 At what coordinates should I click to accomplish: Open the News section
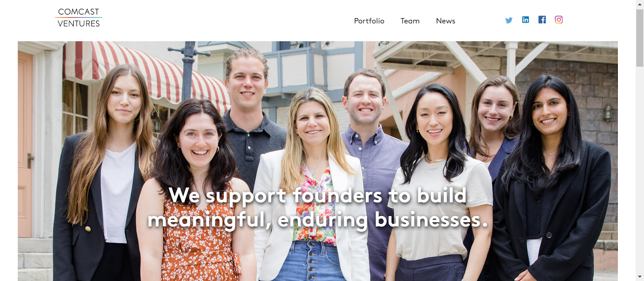click(446, 21)
